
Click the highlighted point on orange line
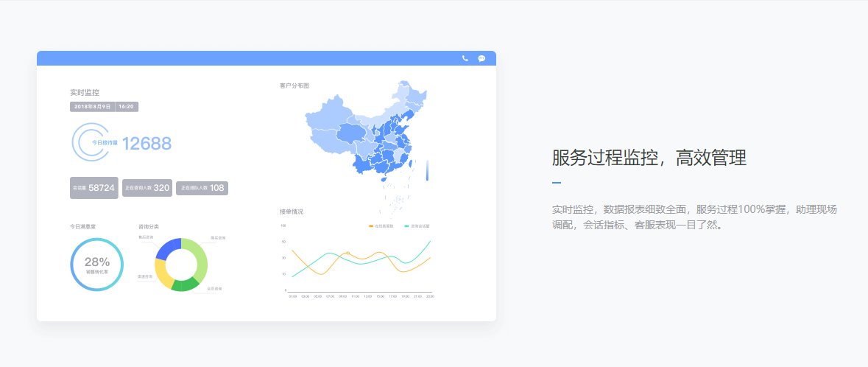347,254
